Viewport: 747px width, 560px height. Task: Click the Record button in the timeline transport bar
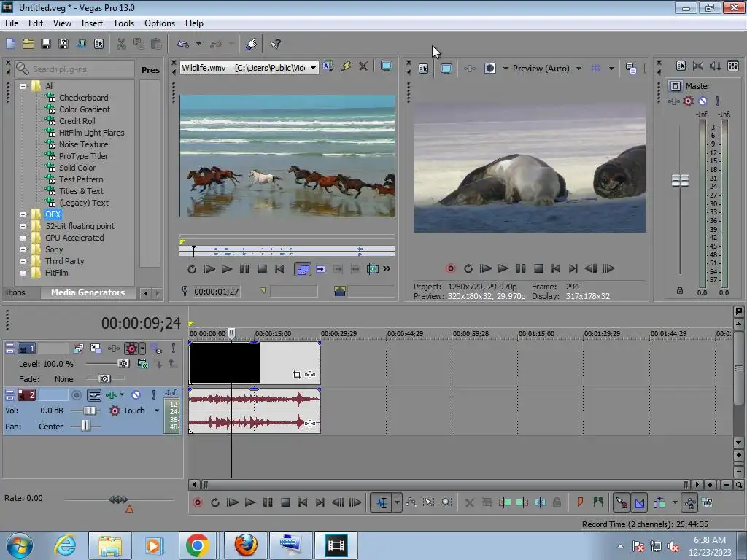(197, 502)
